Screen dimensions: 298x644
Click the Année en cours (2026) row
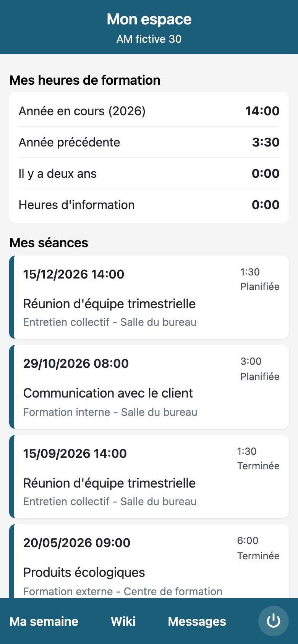click(149, 111)
